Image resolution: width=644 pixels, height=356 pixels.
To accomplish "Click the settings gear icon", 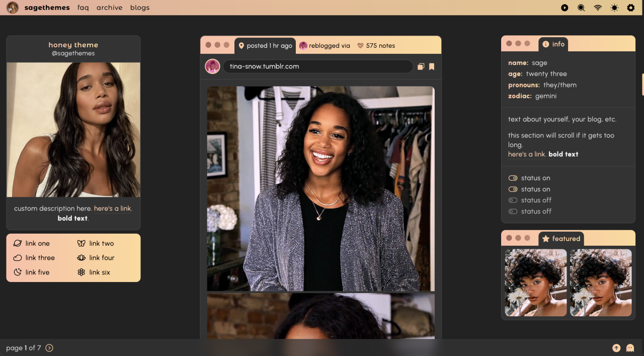I will pyautogui.click(x=630, y=8).
